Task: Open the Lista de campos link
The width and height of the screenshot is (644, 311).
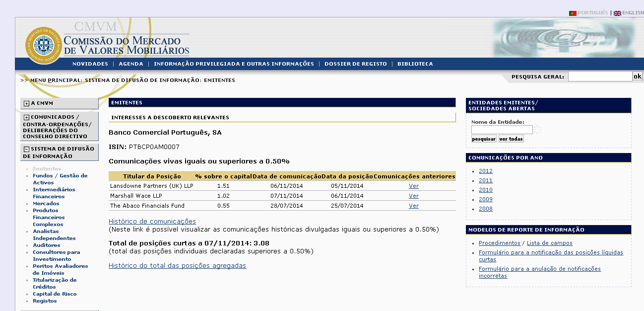Action: tap(550, 243)
